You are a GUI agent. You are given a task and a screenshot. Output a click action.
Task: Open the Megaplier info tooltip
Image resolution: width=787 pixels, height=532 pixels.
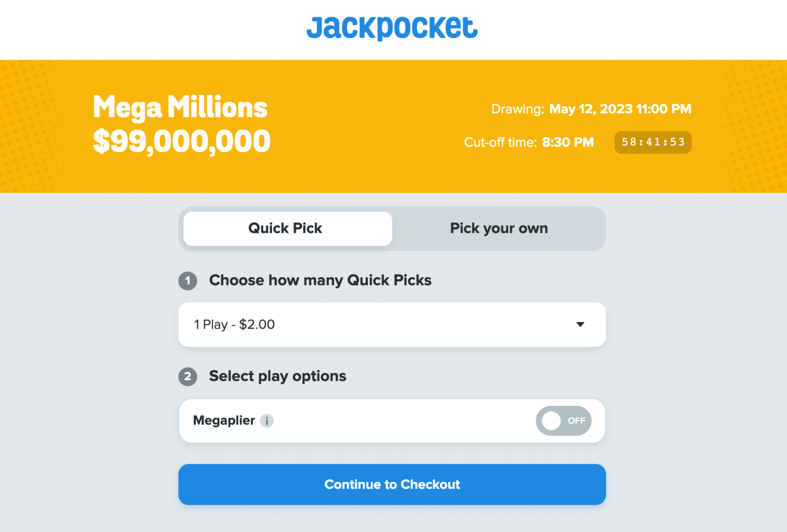point(267,421)
